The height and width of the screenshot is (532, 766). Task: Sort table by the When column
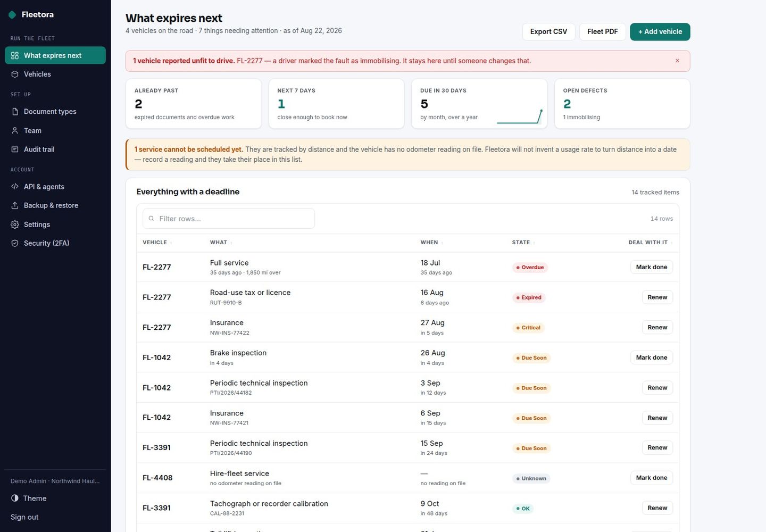pyautogui.click(x=431, y=243)
